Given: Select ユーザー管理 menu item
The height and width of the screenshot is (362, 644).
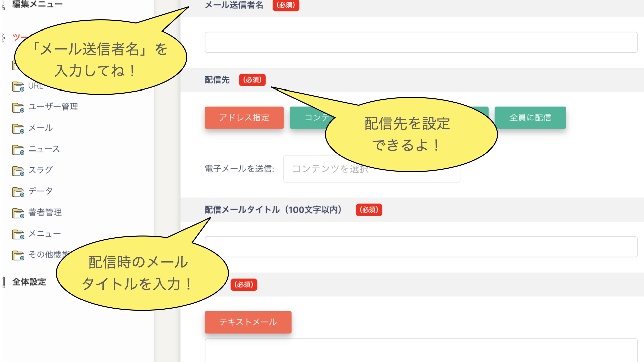Looking at the screenshot, I should click(53, 107).
